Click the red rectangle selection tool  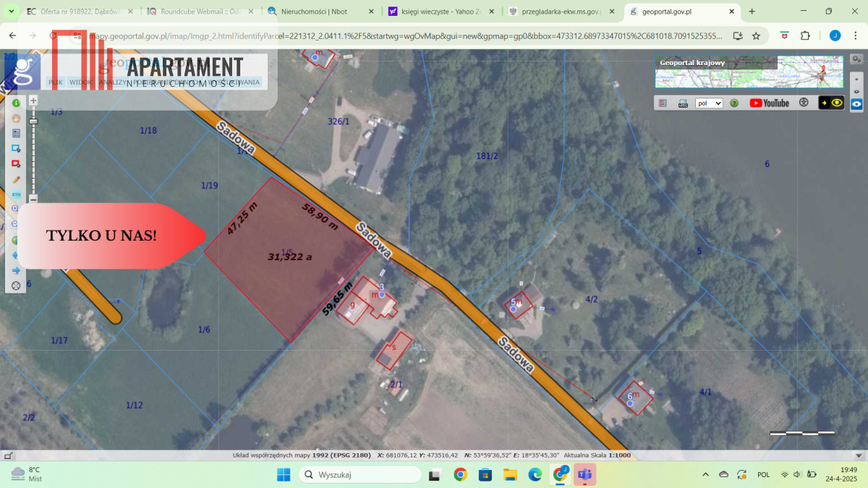click(x=16, y=164)
